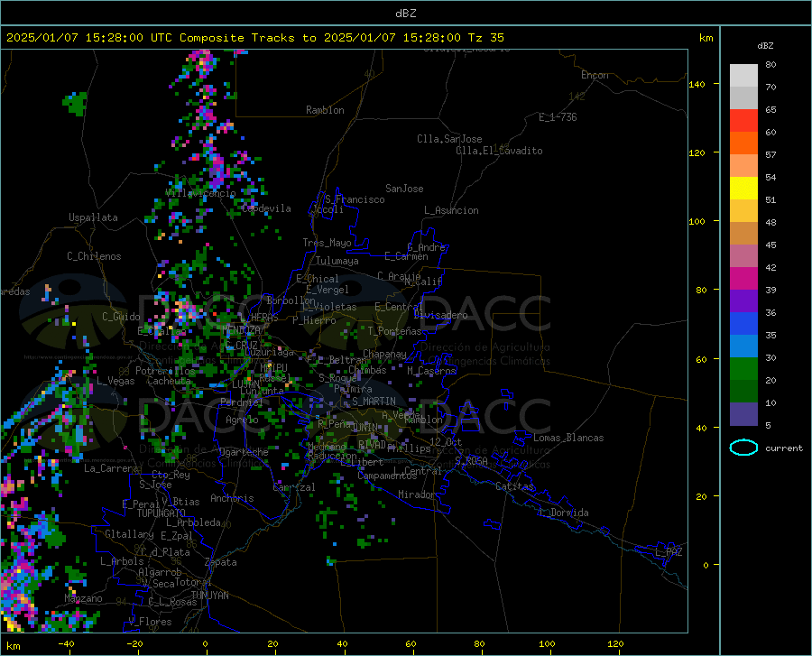Click the 'Uspallata' map label
The image size is (812, 656).
click(x=93, y=217)
